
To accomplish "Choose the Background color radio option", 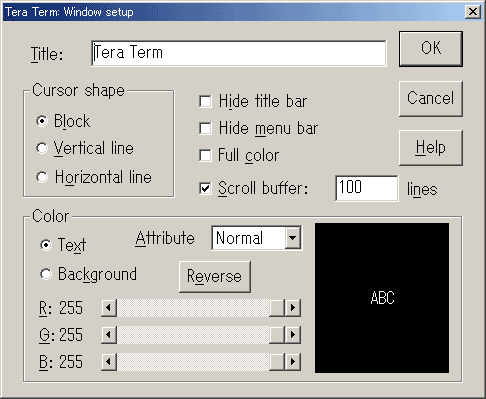I will pos(46,274).
